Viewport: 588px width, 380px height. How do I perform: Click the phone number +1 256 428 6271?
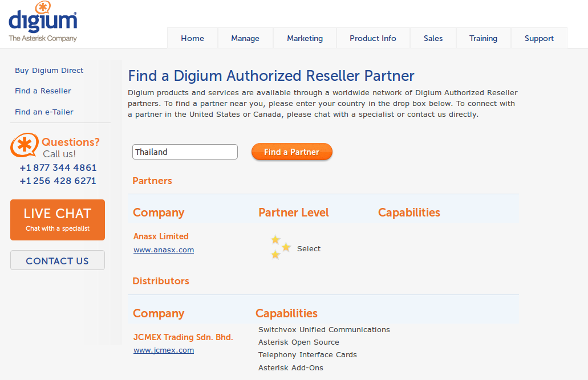(58, 181)
